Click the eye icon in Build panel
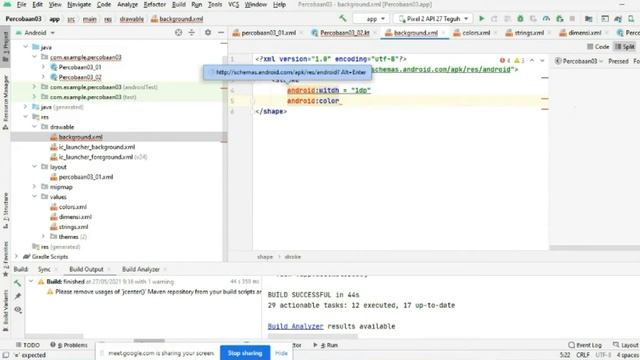This screenshot has height=360, width=640. coord(18,310)
